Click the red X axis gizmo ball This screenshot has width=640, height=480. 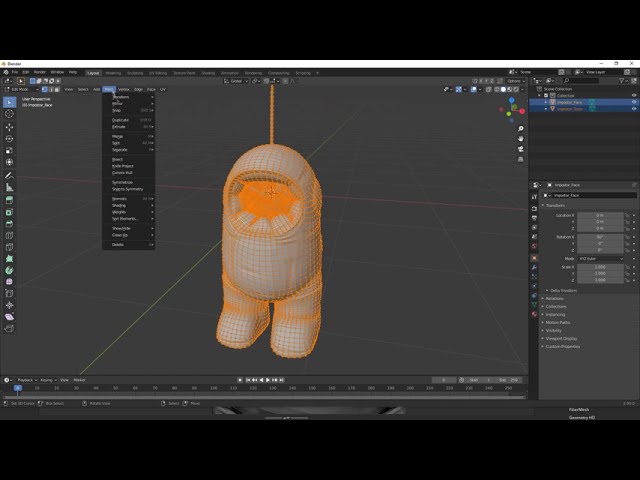tap(522, 111)
